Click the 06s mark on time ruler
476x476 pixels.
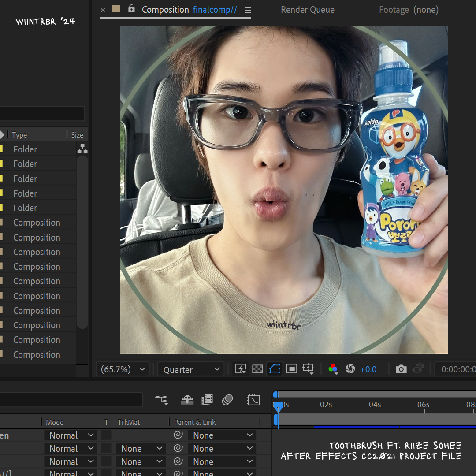pos(424,405)
